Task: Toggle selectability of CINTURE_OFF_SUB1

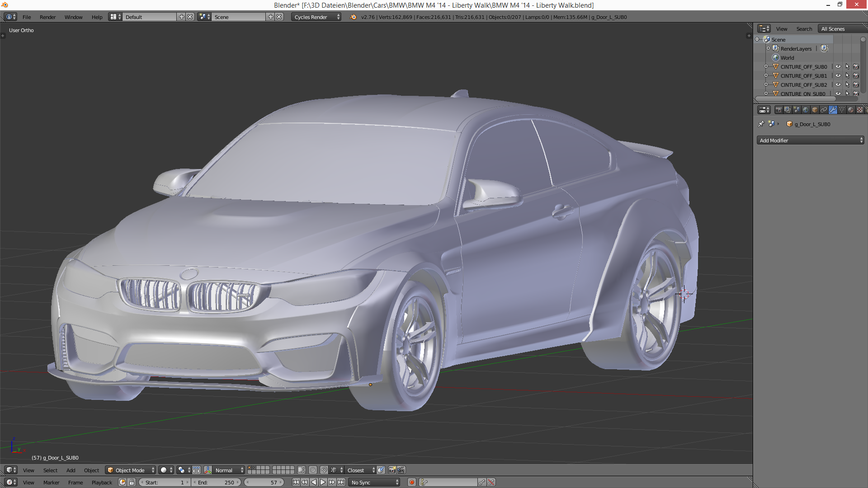Action: (x=847, y=75)
